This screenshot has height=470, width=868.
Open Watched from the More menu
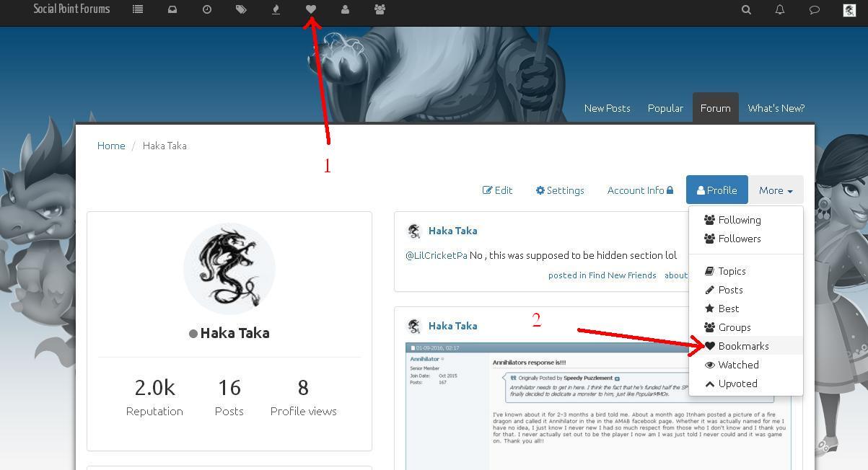click(746, 365)
